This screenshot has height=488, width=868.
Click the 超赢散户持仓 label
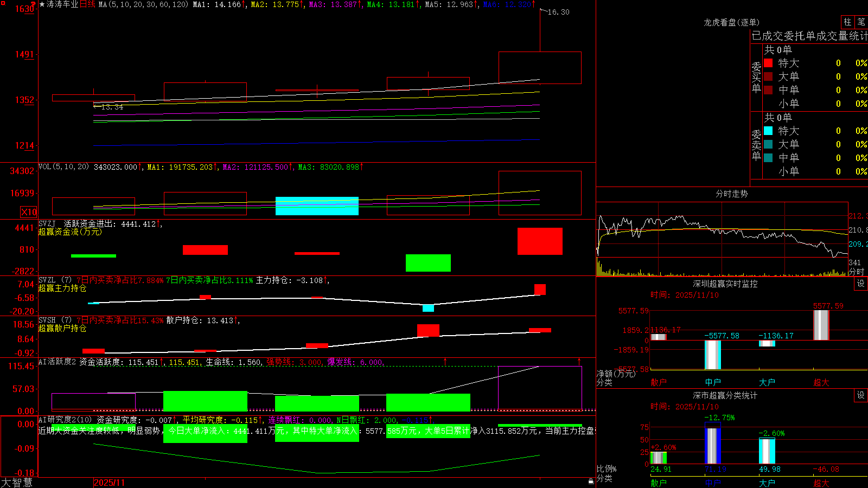[x=62, y=328]
